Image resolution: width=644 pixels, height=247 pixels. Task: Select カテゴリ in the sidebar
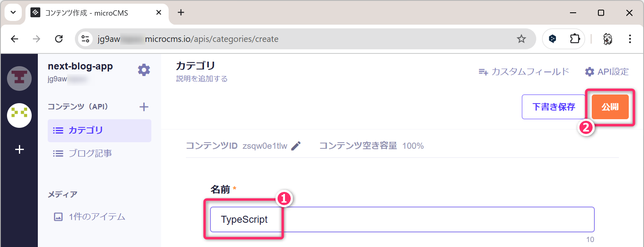pos(100,131)
